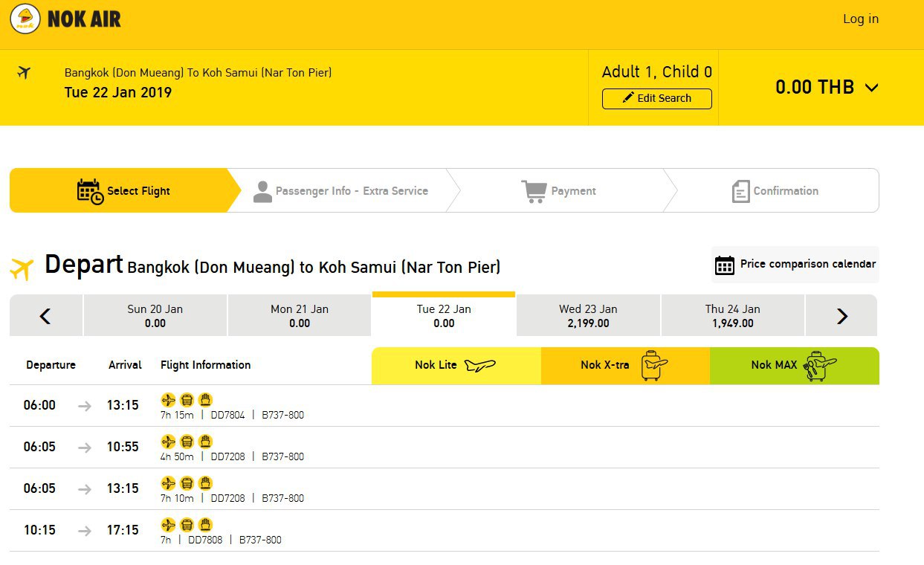Choose the Nok Lite fare label

tap(436, 365)
